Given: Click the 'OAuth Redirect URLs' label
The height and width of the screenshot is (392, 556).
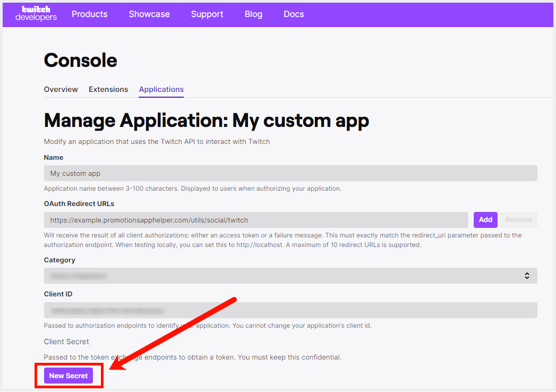Looking at the screenshot, I should (79, 203).
